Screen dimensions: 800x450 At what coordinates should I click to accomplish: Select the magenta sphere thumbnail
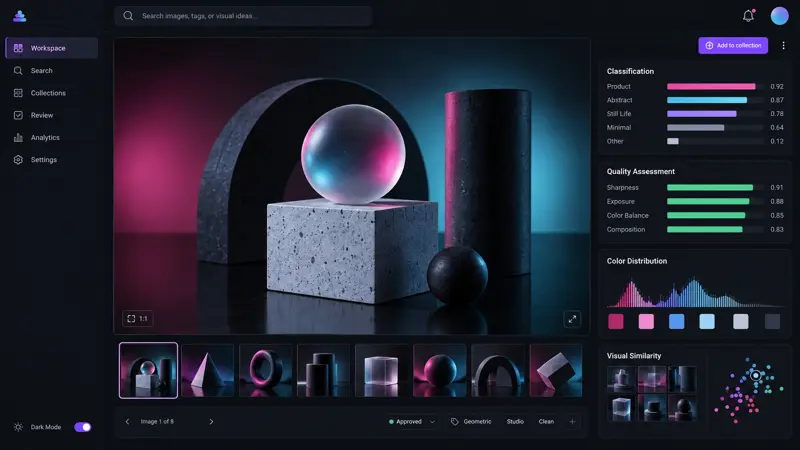[439, 370]
